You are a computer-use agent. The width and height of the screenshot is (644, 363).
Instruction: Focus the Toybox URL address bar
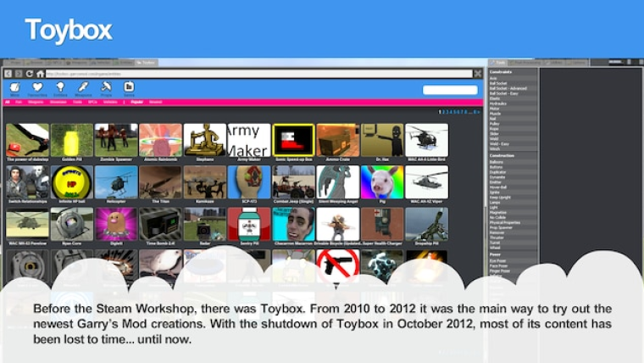tap(258, 74)
